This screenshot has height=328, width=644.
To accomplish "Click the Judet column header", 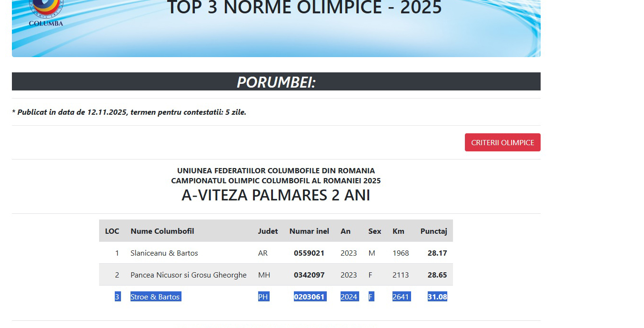I will pos(268,231).
